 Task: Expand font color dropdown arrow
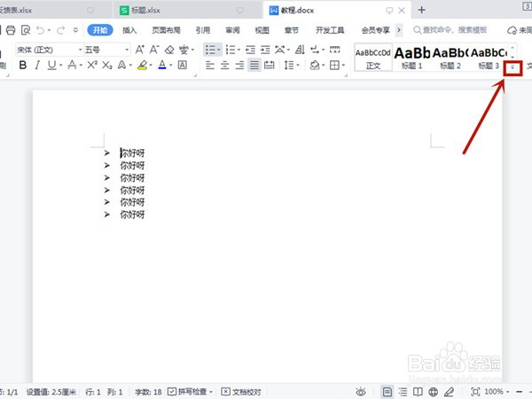coord(170,65)
